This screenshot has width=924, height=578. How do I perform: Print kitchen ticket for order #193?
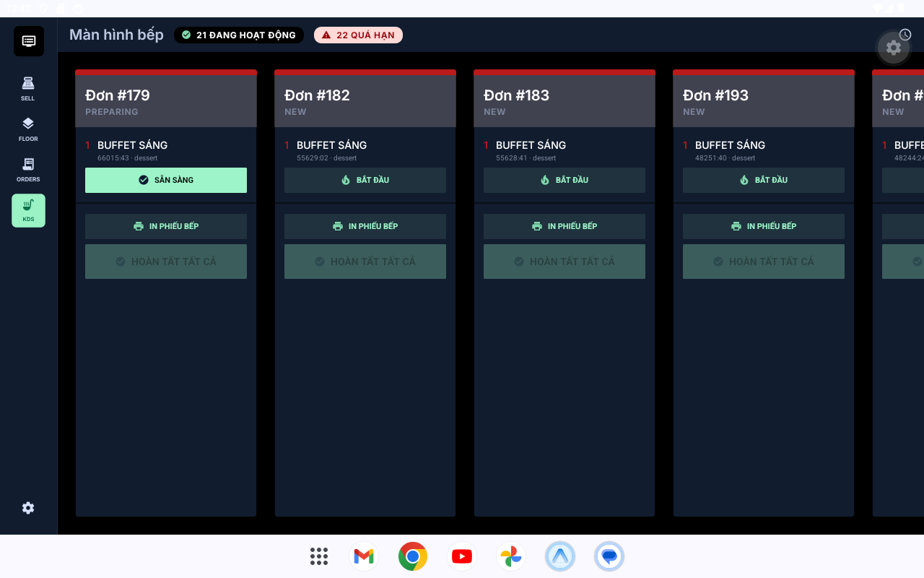(764, 226)
